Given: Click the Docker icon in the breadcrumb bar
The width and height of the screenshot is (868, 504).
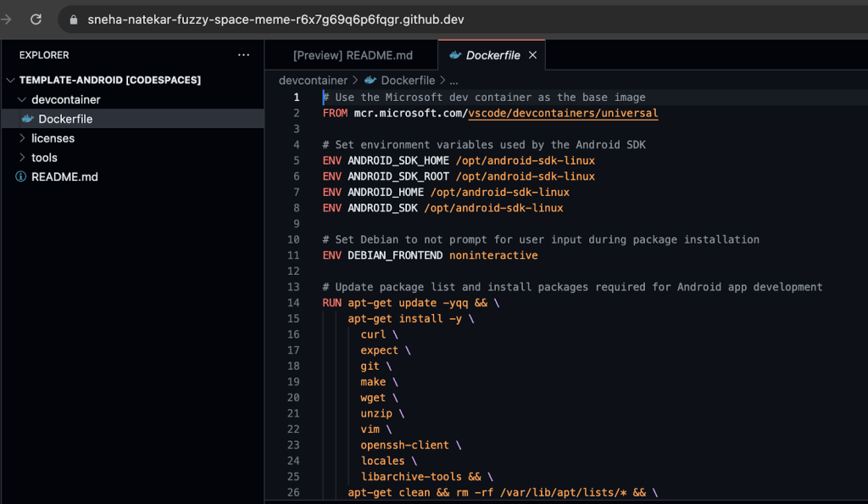Looking at the screenshot, I should click(x=370, y=81).
